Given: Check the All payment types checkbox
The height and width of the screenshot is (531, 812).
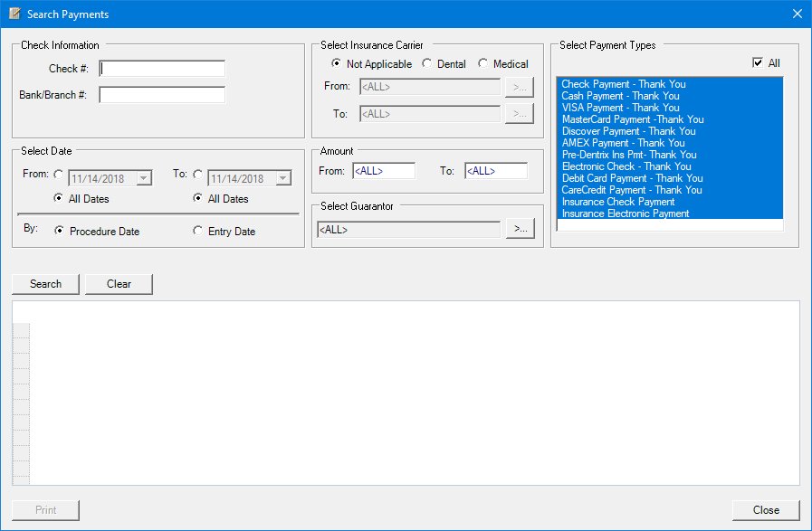Looking at the screenshot, I should click(x=759, y=63).
